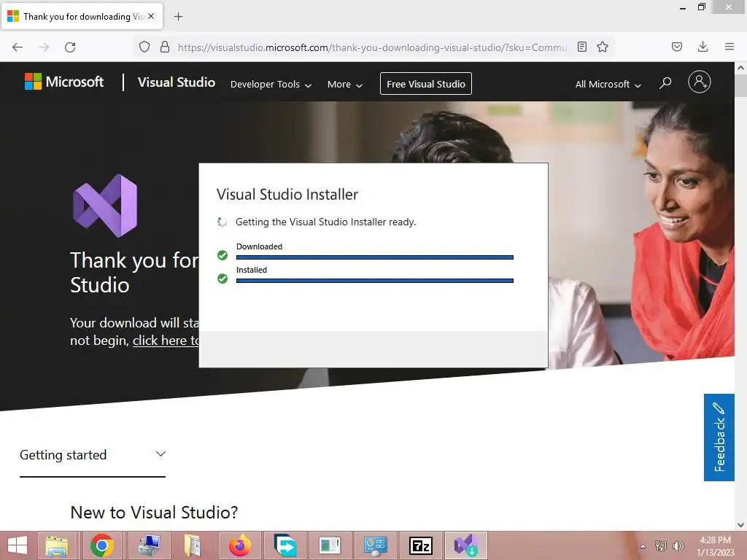Click the page scrollbar down arrow
The width and height of the screenshot is (747, 560).
click(x=741, y=525)
